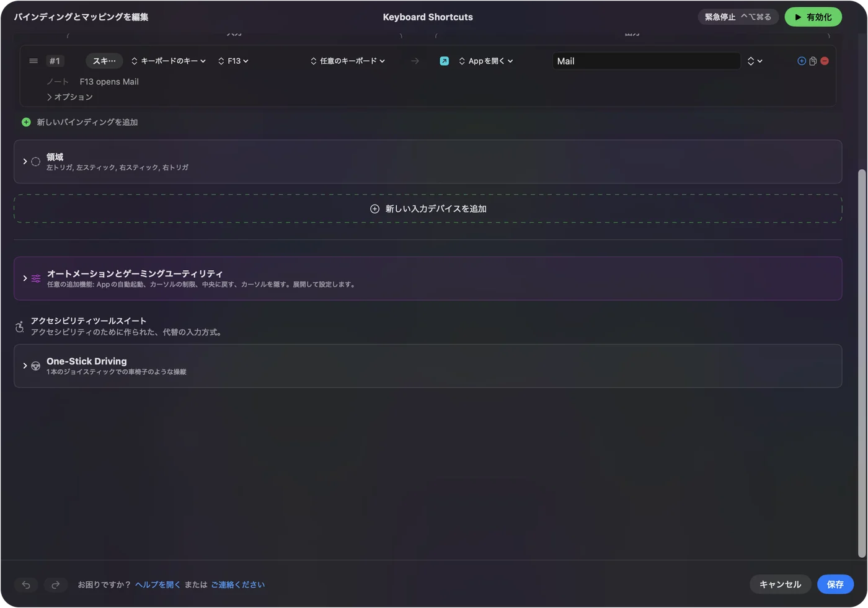Click the plus icon in 新しい入力デバイスを追加

point(374,209)
